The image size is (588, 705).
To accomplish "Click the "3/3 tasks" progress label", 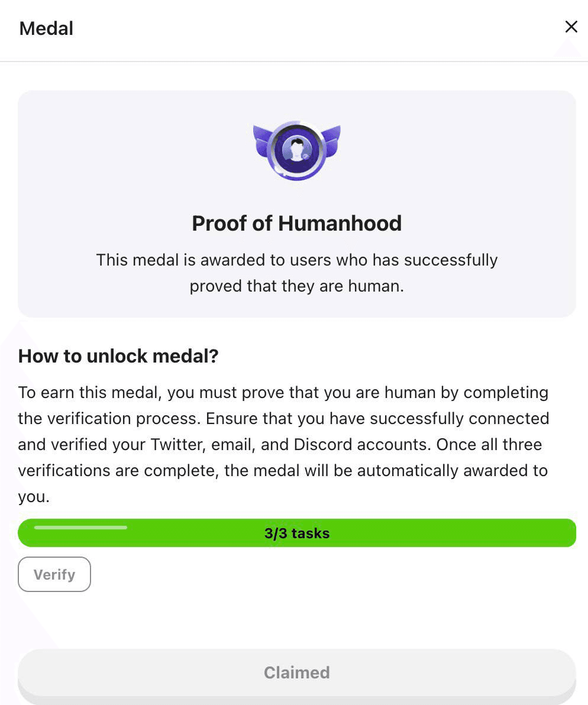I will click(x=297, y=533).
